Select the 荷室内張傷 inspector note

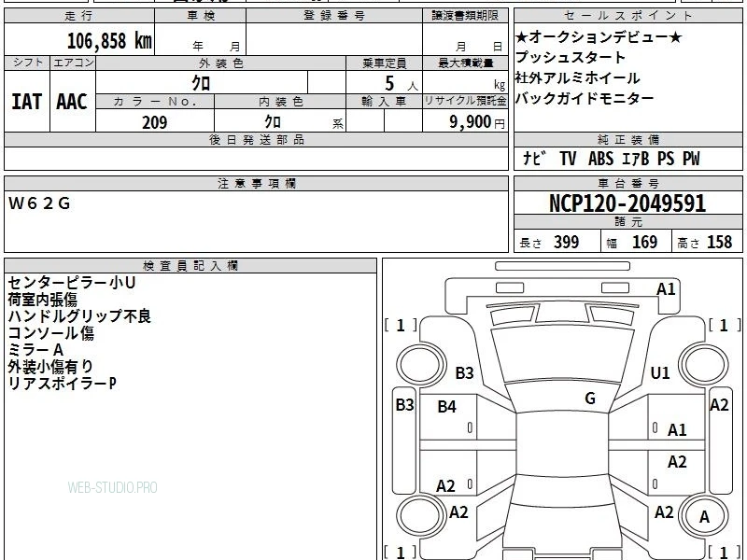click(x=42, y=300)
